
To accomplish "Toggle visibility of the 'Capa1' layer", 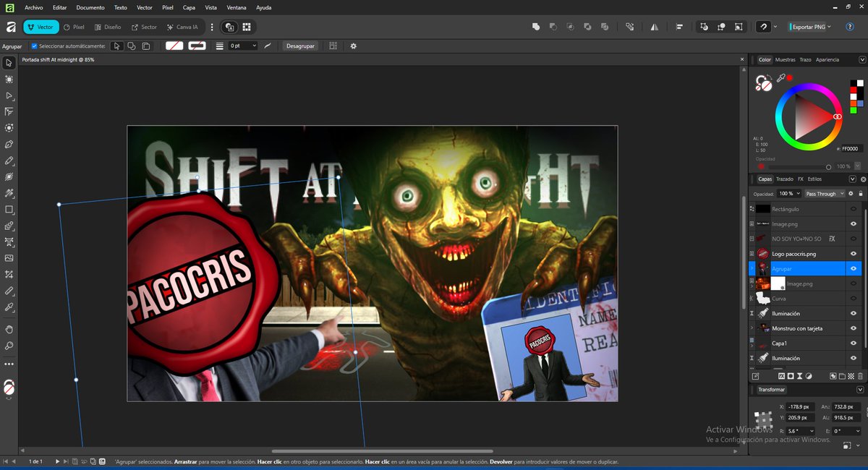I will [854, 343].
